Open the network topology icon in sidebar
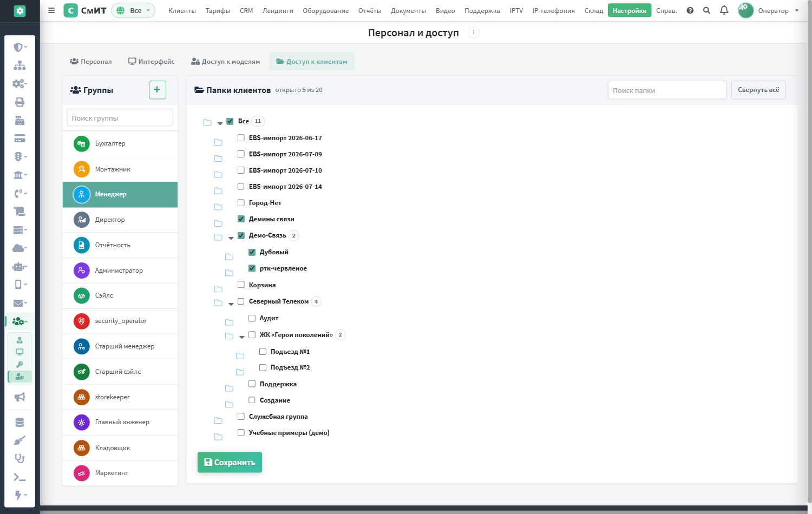The width and height of the screenshot is (812, 514). pyautogui.click(x=19, y=65)
